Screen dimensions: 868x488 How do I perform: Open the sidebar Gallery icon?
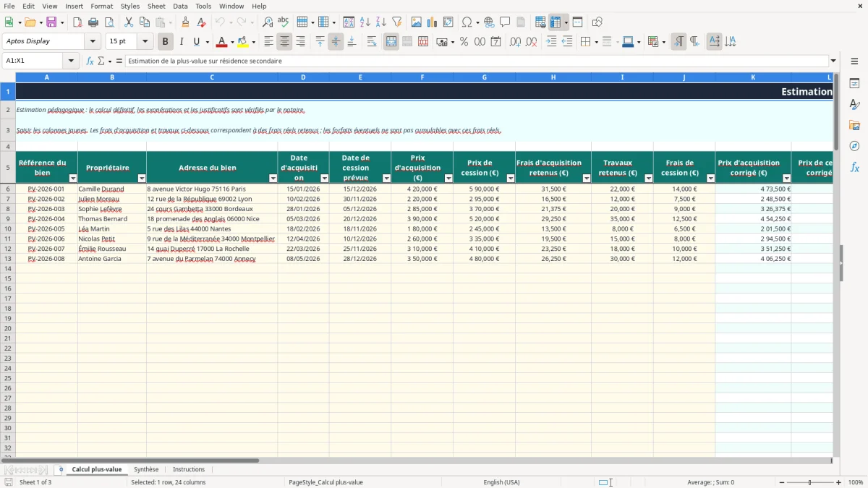click(854, 125)
